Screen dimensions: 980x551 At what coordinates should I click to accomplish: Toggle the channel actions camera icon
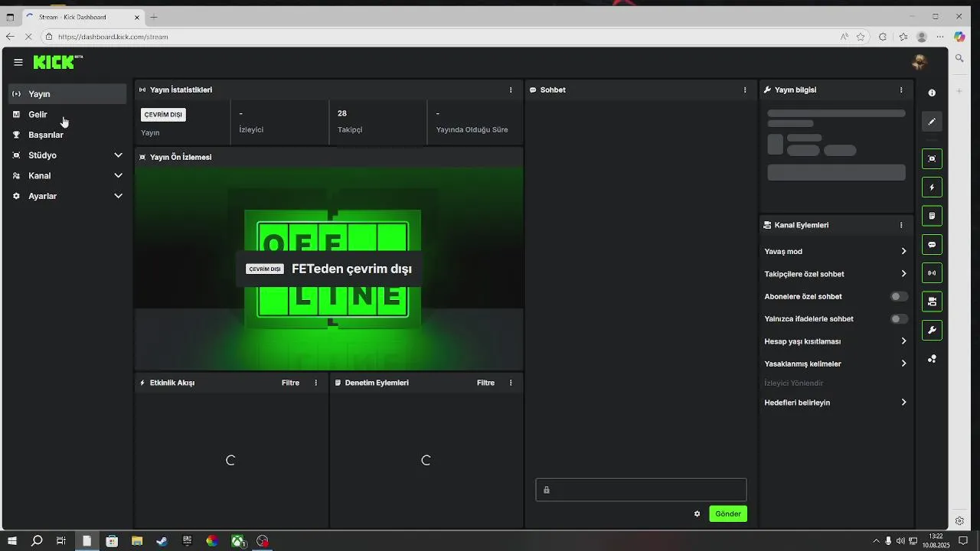click(932, 302)
